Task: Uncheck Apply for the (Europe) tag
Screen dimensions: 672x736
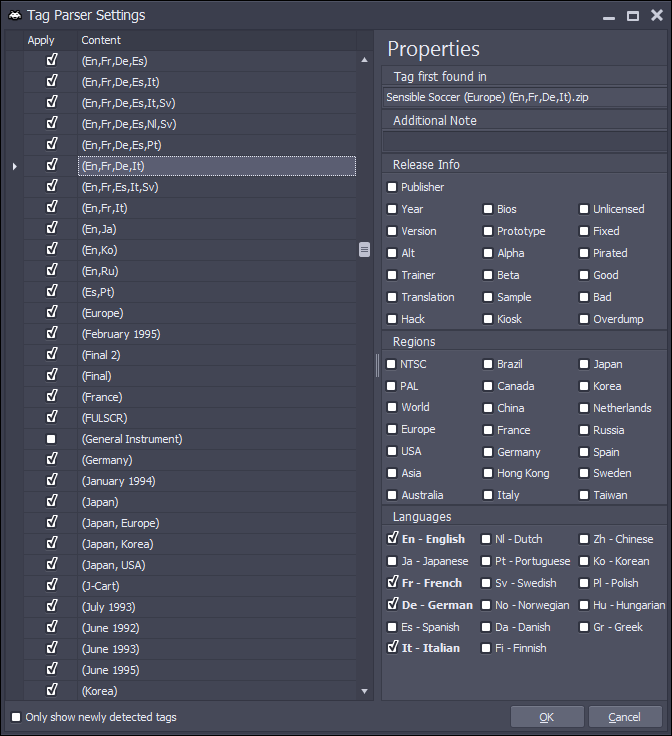Action: (52, 312)
